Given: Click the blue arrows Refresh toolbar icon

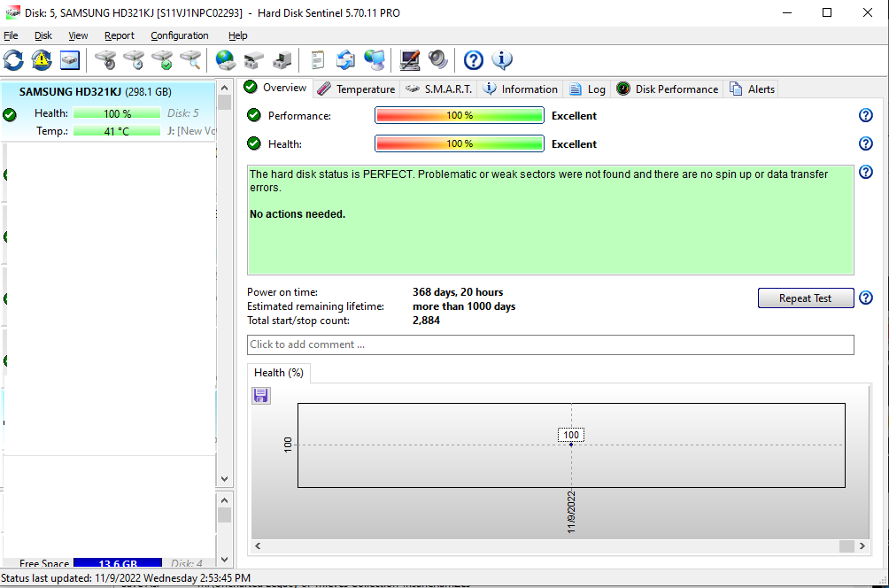Looking at the screenshot, I should tap(13, 60).
